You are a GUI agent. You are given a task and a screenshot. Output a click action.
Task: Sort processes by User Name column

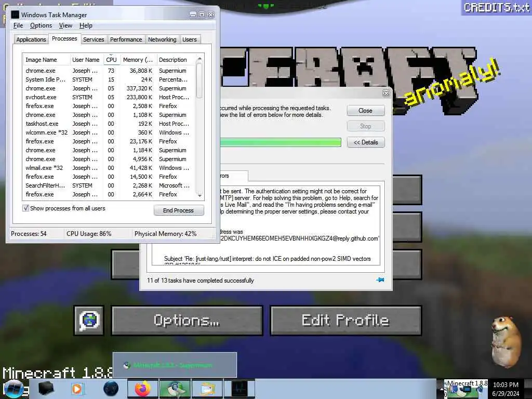86,60
